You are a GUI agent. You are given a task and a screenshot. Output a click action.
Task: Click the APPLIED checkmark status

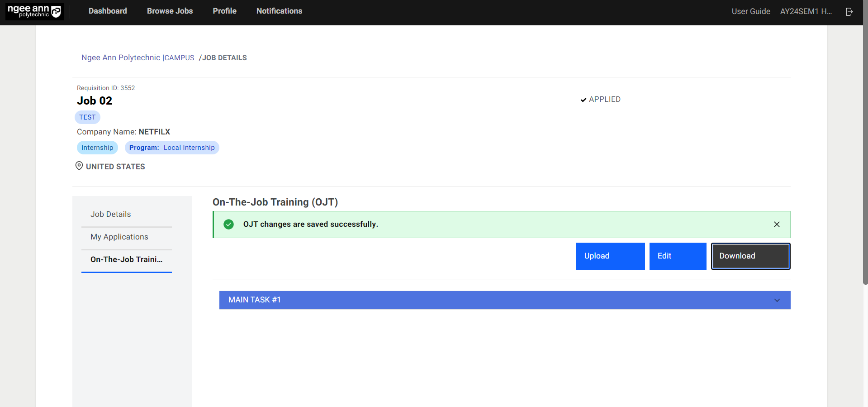[x=600, y=100]
